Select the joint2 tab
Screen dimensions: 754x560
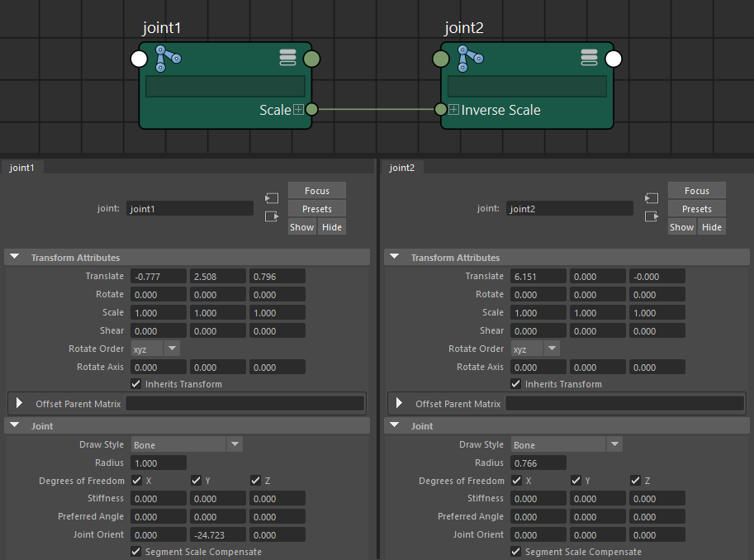pyautogui.click(x=401, y=168)
